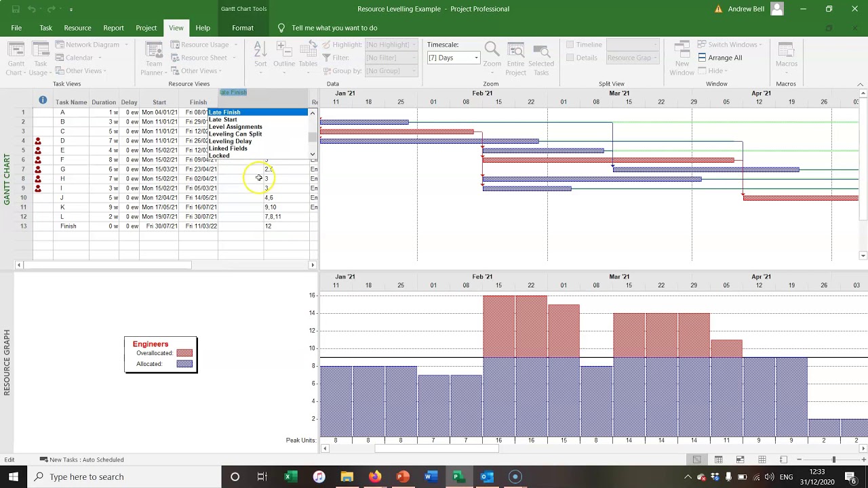Click the Andrew Bell account name
Image resolution: width=868 pixels, height=488 pixels.
pyautogui.click(x=747, y=9)
